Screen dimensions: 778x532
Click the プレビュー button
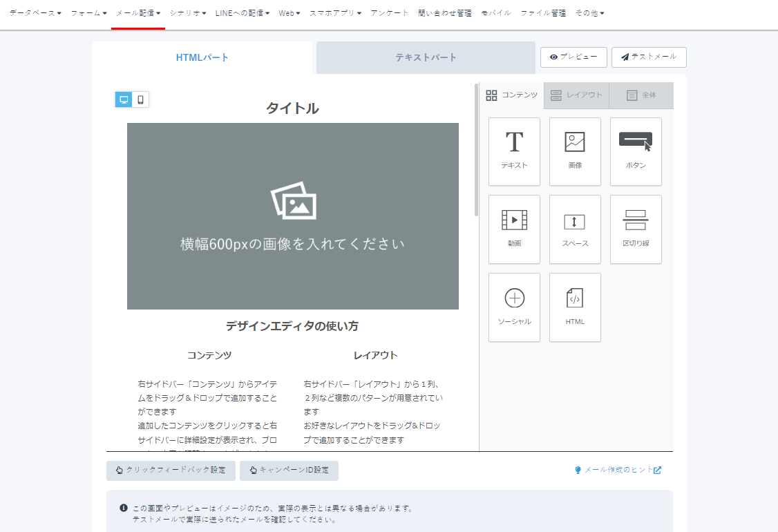(x=573, y=57)
